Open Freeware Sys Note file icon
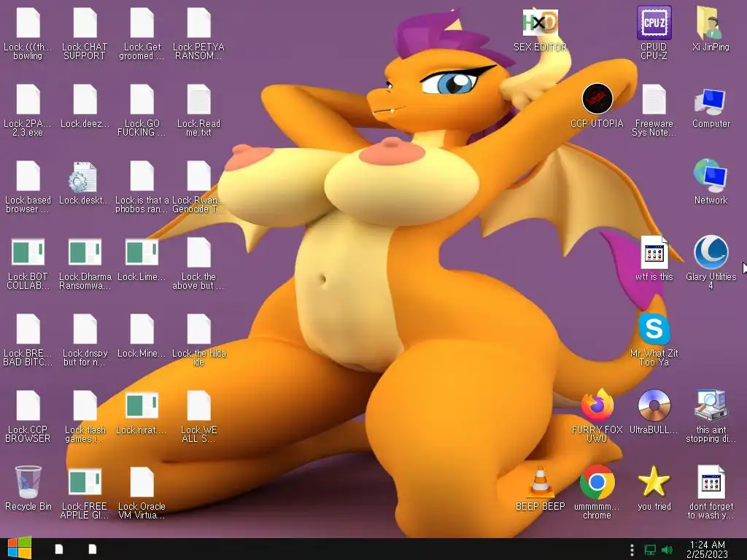This screenshot has width=747, height=560. click(654, 99)
